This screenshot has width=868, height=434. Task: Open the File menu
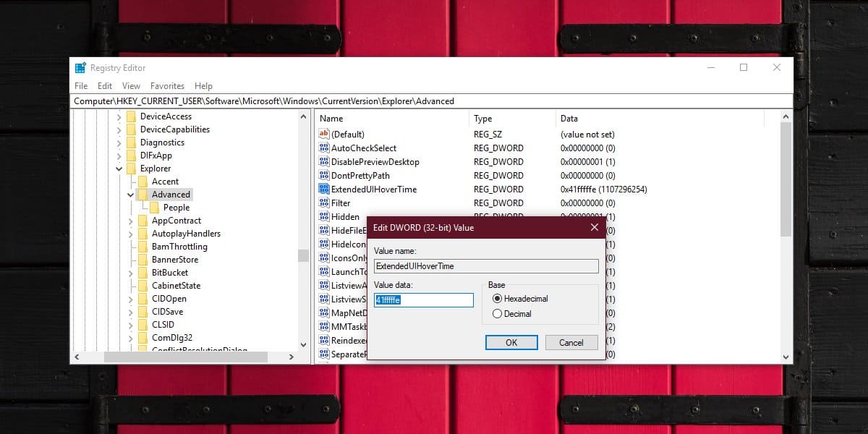[x=81, y=86]
